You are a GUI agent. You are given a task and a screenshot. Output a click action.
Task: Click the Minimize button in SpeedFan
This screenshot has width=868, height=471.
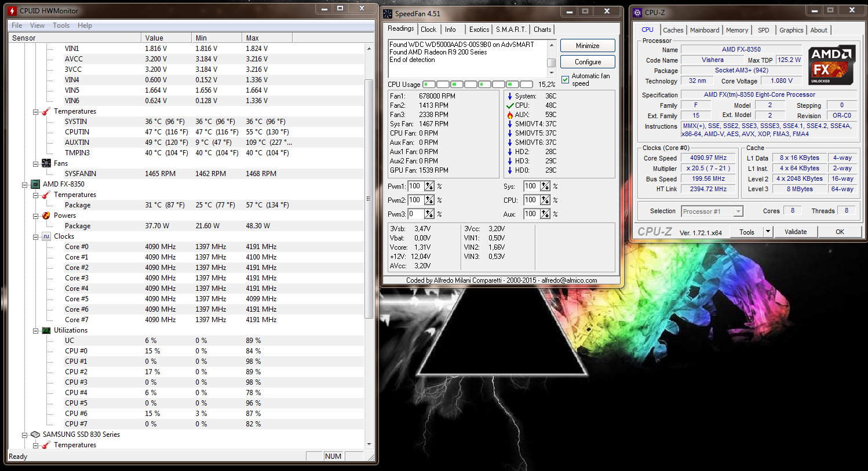[588, 46]
